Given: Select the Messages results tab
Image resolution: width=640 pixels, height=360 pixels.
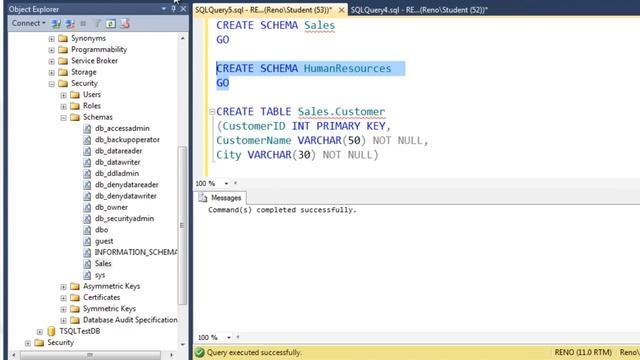Looking at the screenshot, I should 220,198.
